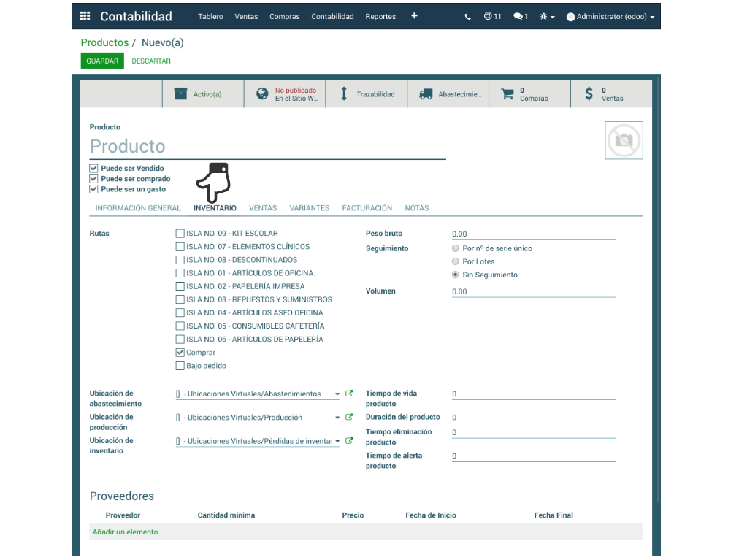Click the Guardar button
Image resolution: width=747 pixels, height=560 pixels.
point(102,61)
